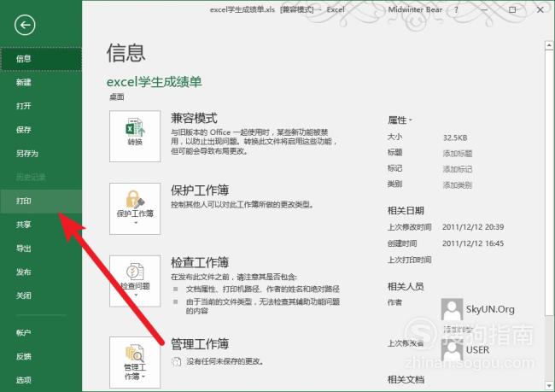Click the Convert (转换) compatibility mode button
555x392 pixels.
(135, 136)
